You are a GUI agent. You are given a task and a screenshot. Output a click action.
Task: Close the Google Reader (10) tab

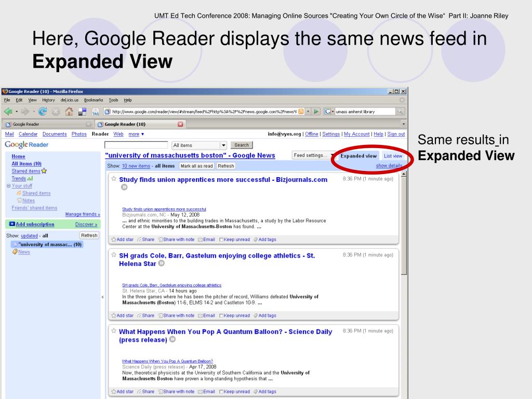click(180, 124)
